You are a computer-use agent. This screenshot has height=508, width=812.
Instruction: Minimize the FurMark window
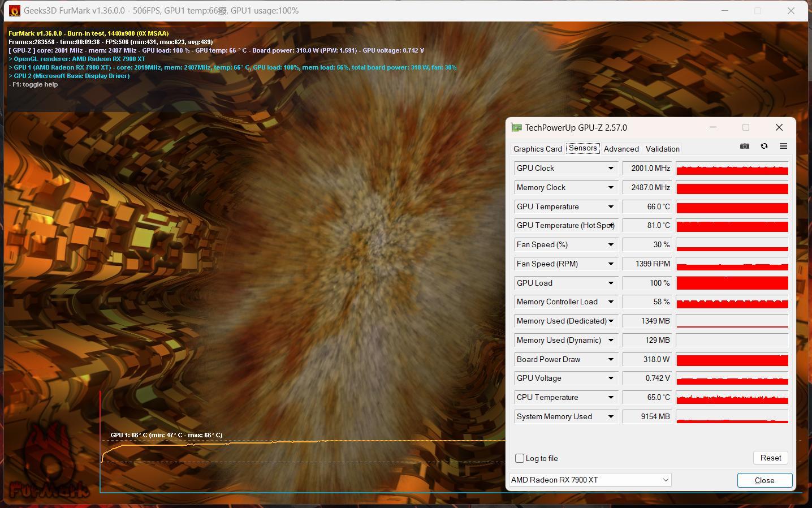[x=725, y=11]
